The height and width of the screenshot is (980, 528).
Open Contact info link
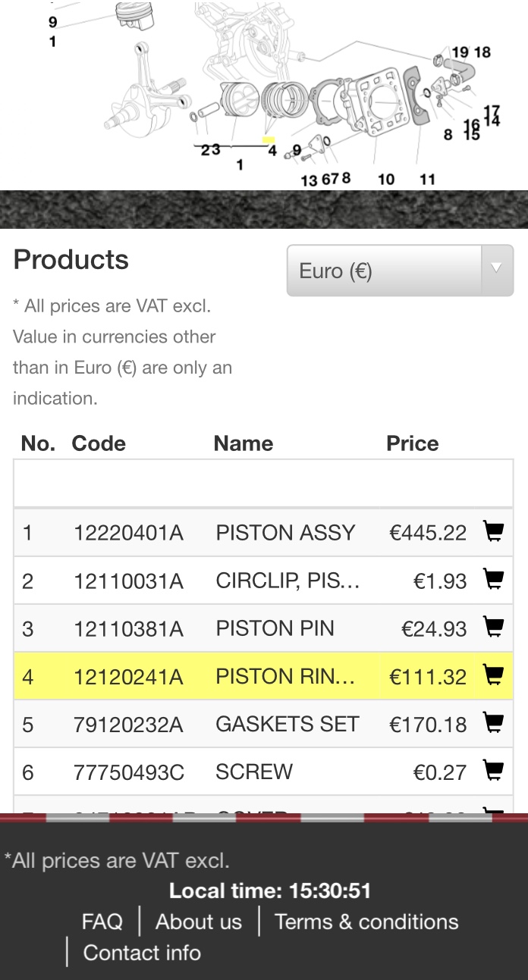(142, 953)
